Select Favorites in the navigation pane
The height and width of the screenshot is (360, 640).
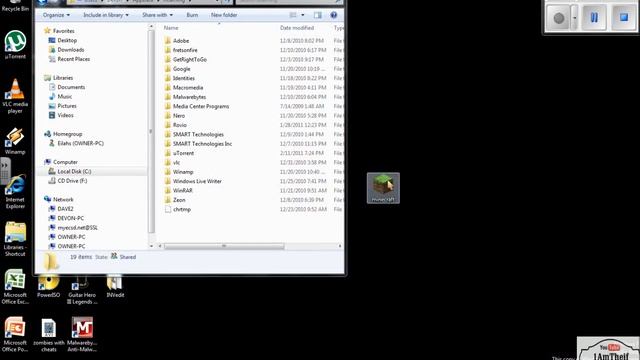[x=63, y=31]
